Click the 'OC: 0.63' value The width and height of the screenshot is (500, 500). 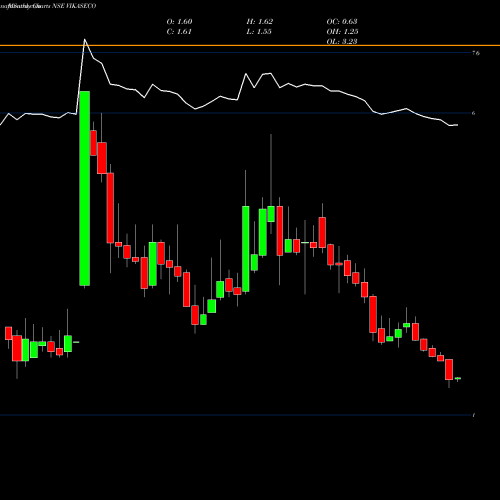pyautogui.click(x=342, y=22)
